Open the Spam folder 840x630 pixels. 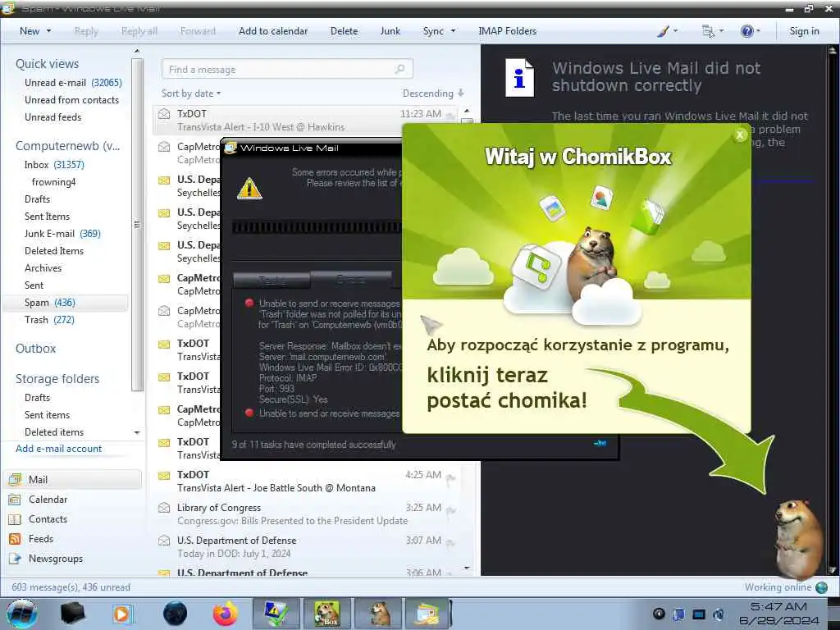pos(66,302)
